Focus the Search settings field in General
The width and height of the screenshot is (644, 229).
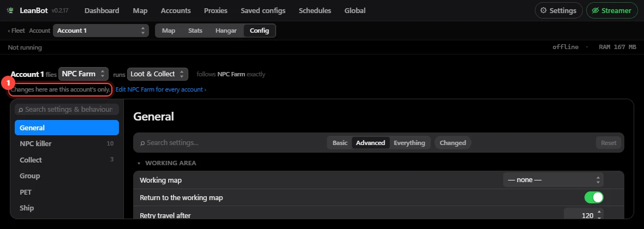tap(230, 143)
